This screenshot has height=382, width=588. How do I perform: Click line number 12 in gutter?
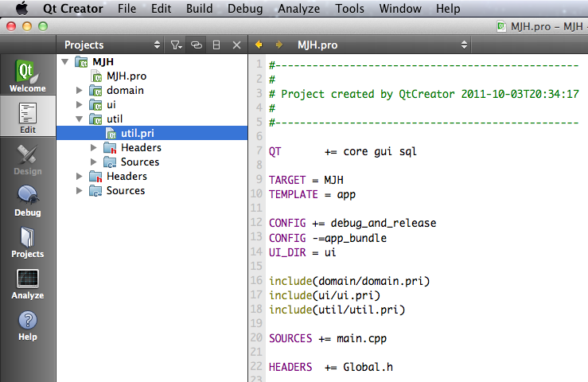256,223
